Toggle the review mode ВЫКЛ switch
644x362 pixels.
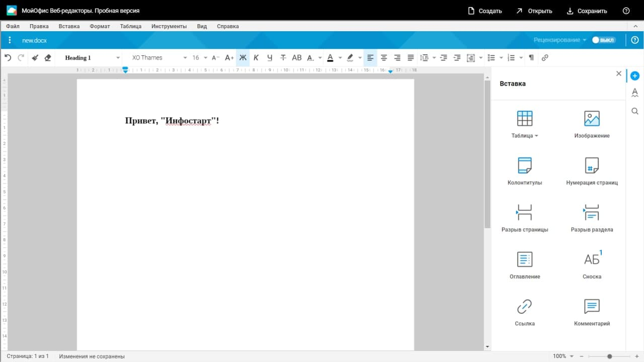604,40
